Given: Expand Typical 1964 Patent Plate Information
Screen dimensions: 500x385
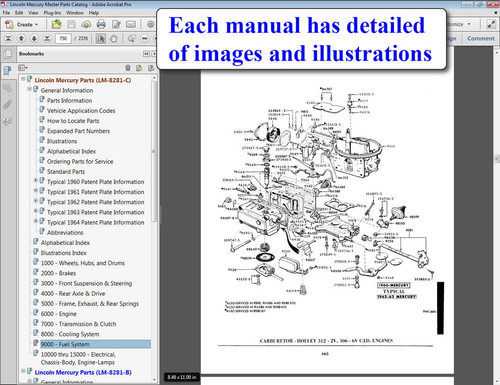Looking at the screenshot, I should pos(36,221).
